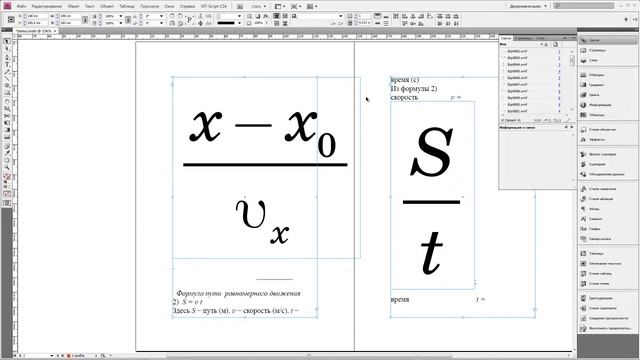Viewport: 640px width, 360px height.
Task: Select the Direct Selection tool
Action: point(7,49)
